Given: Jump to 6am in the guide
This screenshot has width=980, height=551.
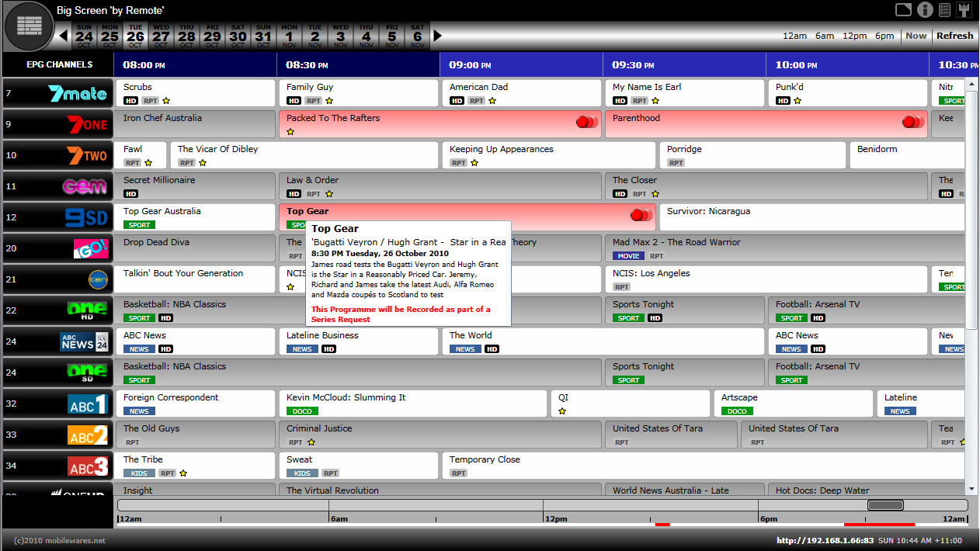Looking at the screenshot, I should coord(825,36).
